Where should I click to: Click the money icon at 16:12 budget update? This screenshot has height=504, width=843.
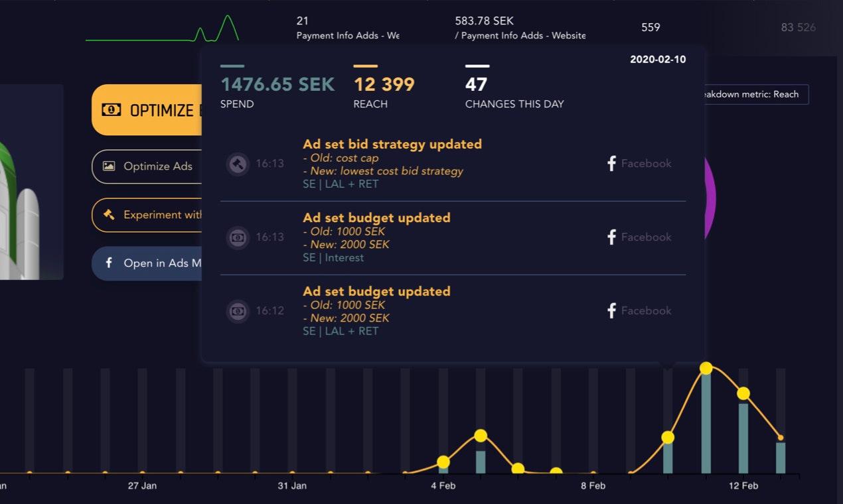(238, 311)
